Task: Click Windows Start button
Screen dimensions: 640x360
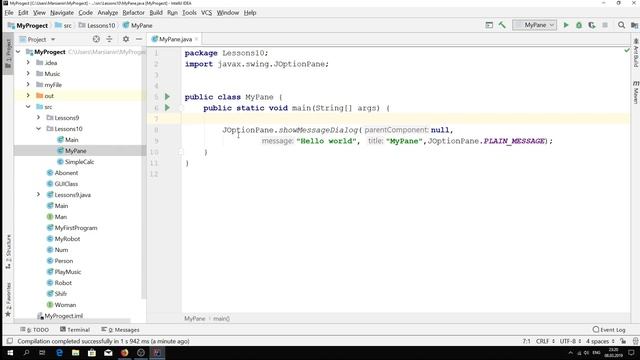Action: (x=10, y=353)
